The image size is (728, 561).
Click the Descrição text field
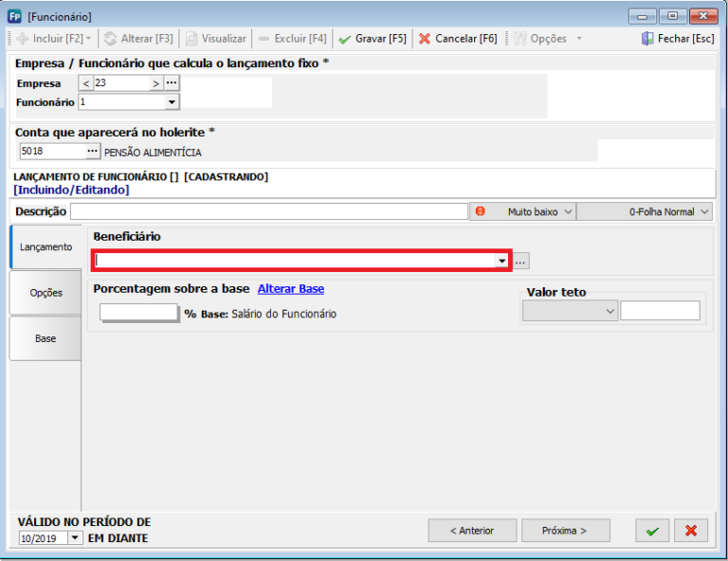click(x=269, y=211)
